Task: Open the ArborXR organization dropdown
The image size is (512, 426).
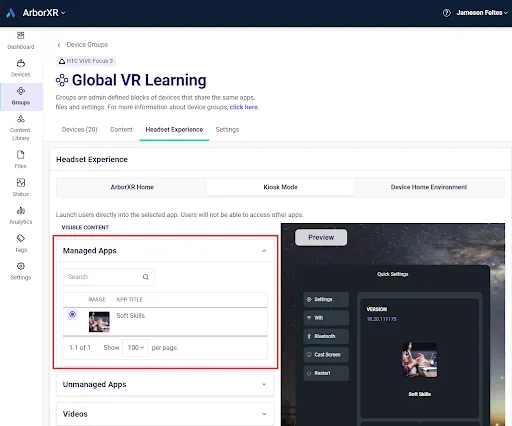Action: pyautogui.click(x=44, y=13)
